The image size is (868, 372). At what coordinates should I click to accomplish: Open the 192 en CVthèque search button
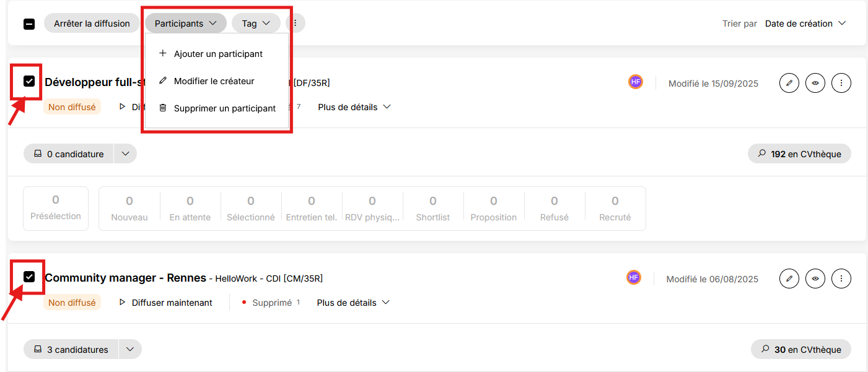[799, 154]
